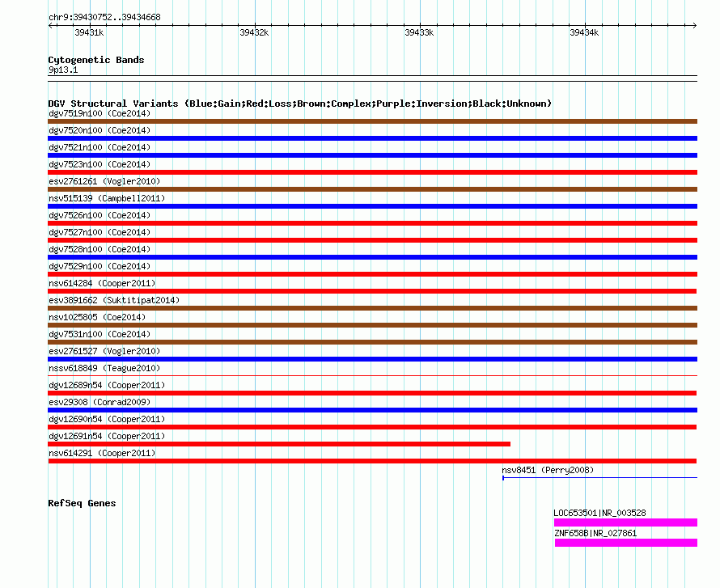Screen dimensions: 720x588
Task: Click the thin blue nsv8451 variant line
Action: click(599, 478)
